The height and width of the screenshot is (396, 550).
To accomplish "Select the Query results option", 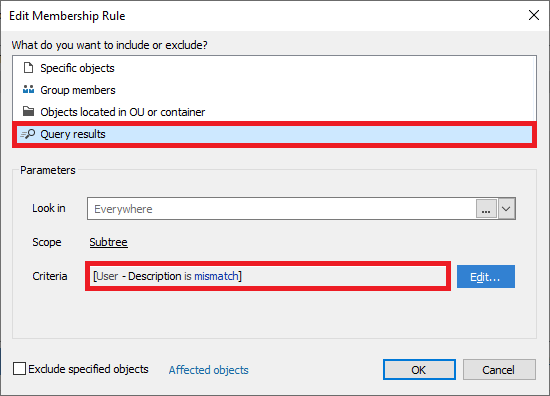I will pos(274,134).
